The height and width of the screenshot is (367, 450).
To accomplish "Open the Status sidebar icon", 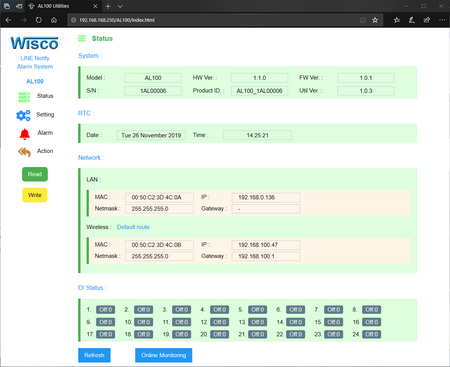I will click(x=24, y=97).
